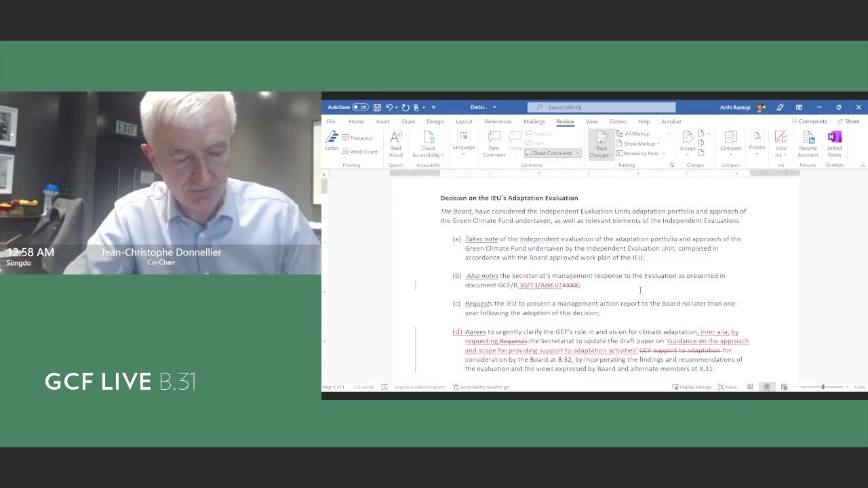Open Display Settings in status bar
Image resolution: width=868 pixels, height=488 pixels.
[x=692, y=387]
